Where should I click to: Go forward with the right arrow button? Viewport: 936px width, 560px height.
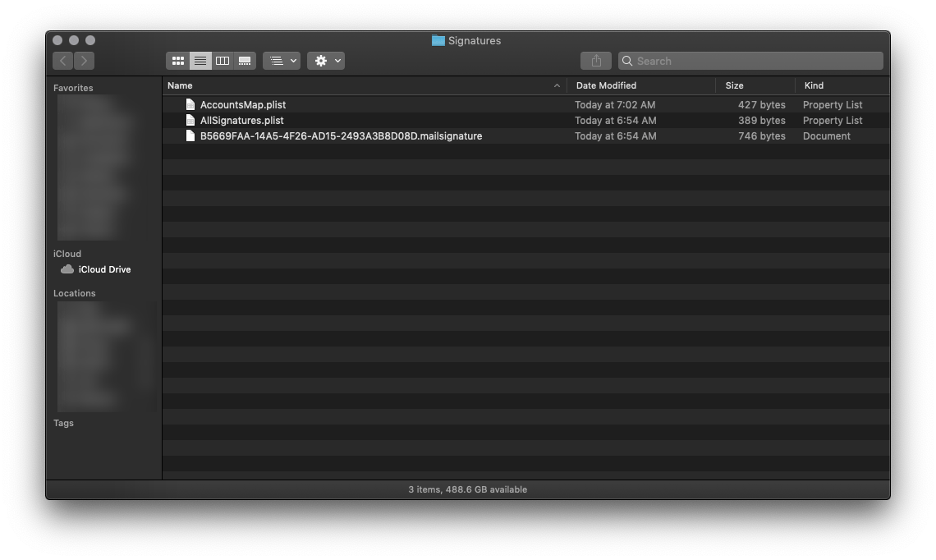click(x=84, y=61)
